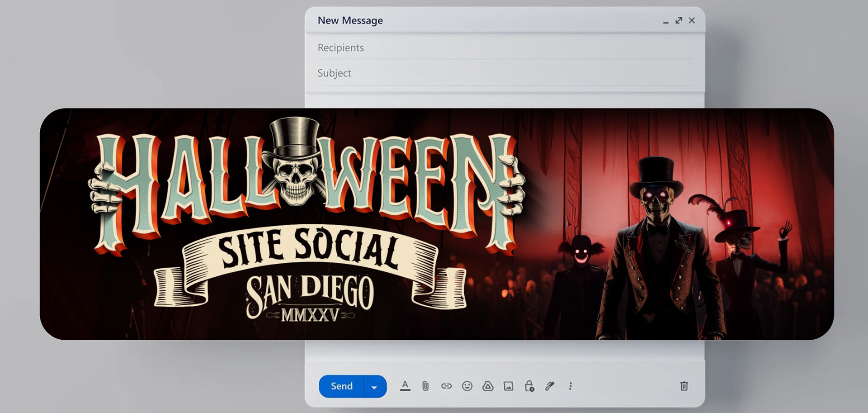The height and width of the screenshot is (413, 868).
Task: Click the Halloween Site Social banner image
Action: coord(437,224)
